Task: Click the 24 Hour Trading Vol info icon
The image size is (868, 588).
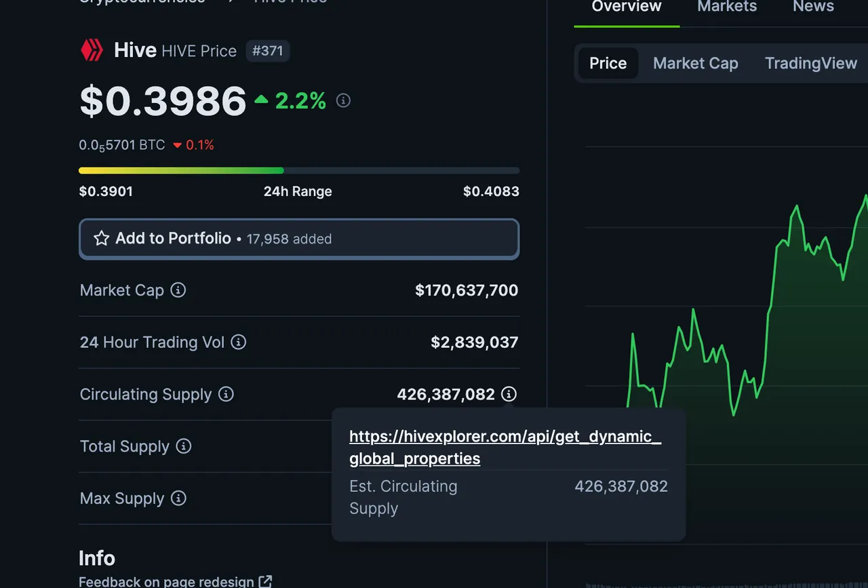Action: click(x=239, y=342)
